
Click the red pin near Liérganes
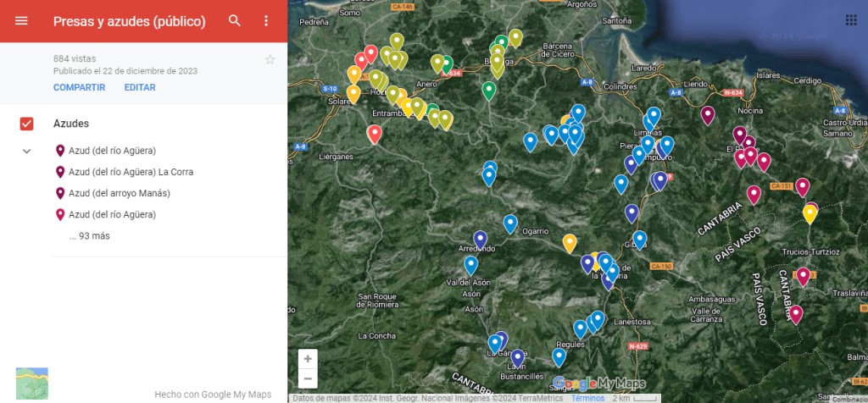coord(374,133)
